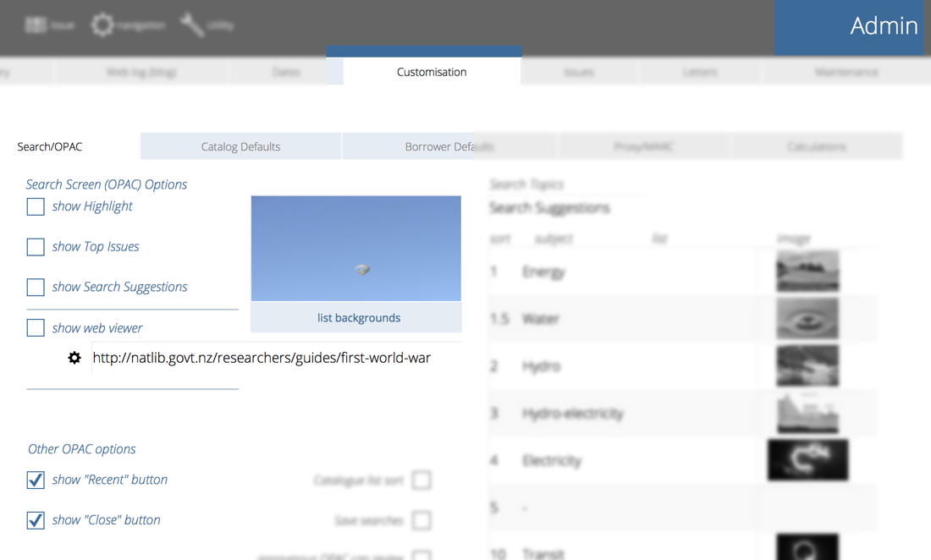Click the Admin button in header
931x560 pixels.
pyautogui.click(x=851, y=27)
